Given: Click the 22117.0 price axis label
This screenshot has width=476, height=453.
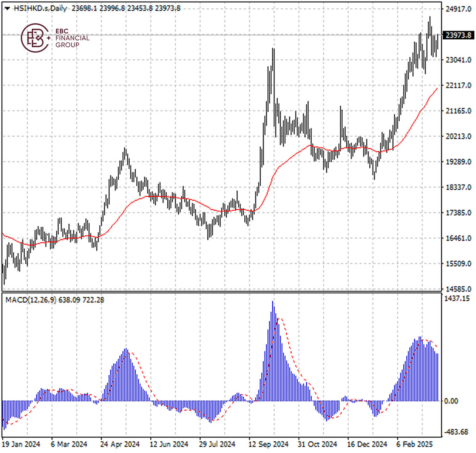Looking at the screenshot, I should (459, 85).
